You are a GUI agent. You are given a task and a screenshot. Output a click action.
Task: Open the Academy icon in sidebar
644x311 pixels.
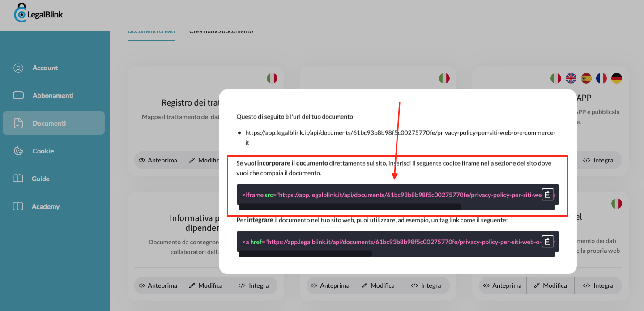coord(18,206)
